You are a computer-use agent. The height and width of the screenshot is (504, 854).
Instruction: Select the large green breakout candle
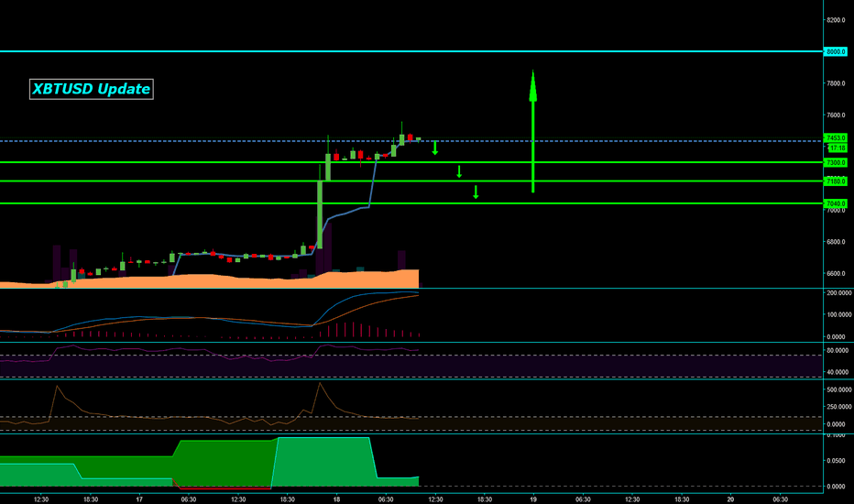pos(320,214)
